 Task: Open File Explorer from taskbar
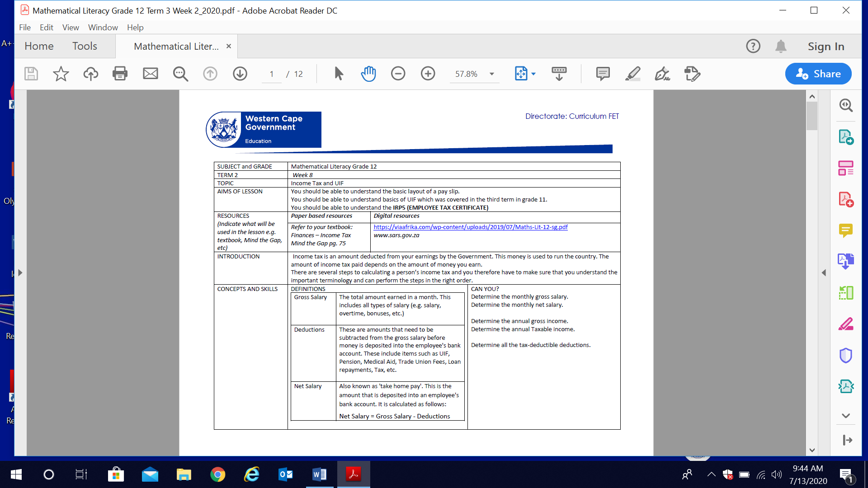pyautogui.click(x=184, y=474)
